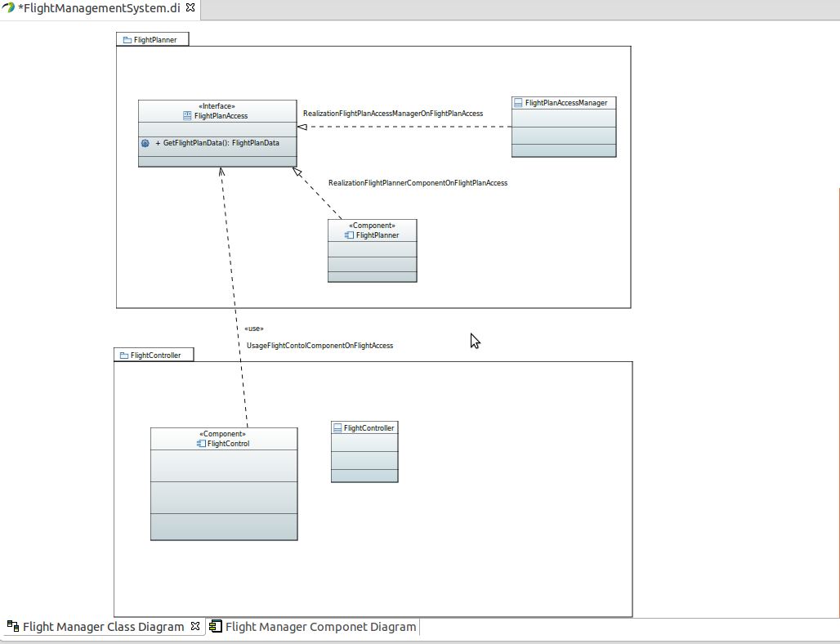This screenshot has height=644, width=840.
Task: Select the RealizationFlightPlannerComponentOnFlightPlanAccess label
Action: 418,183
